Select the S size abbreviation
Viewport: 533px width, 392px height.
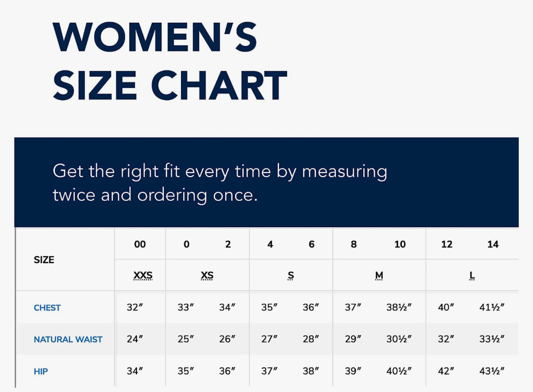tap(291, 276)
